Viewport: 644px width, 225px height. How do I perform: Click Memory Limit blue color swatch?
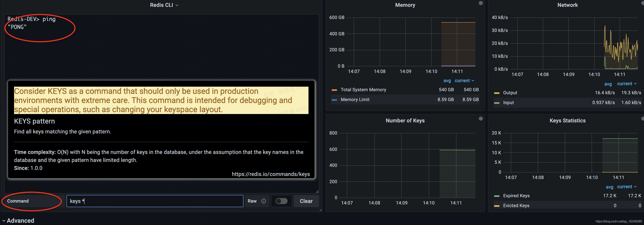click(334, 100)
